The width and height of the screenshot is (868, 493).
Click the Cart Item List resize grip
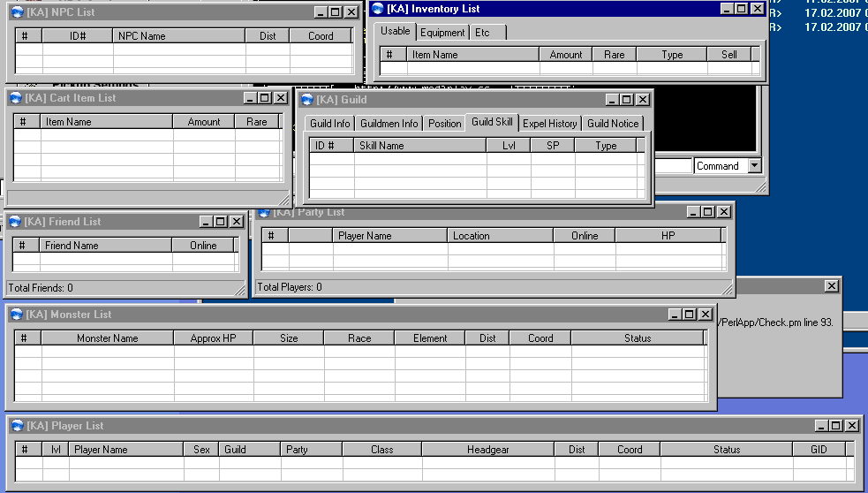click(284, 199)
